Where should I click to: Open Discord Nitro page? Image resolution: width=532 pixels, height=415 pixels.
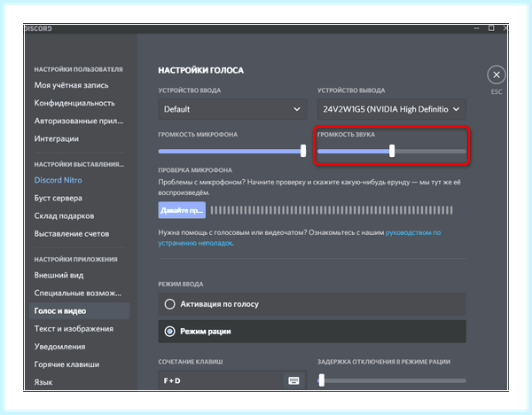click(x=58, y=180)
